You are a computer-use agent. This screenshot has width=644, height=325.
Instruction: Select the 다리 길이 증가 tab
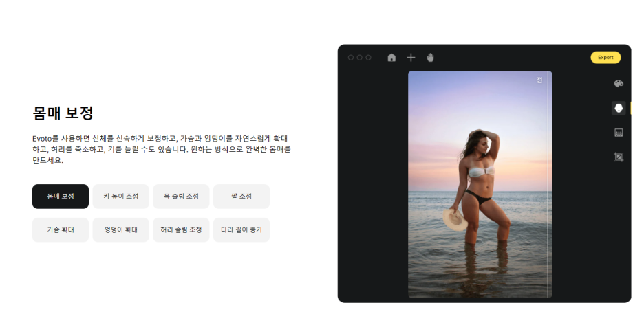[x=241, y=229]
